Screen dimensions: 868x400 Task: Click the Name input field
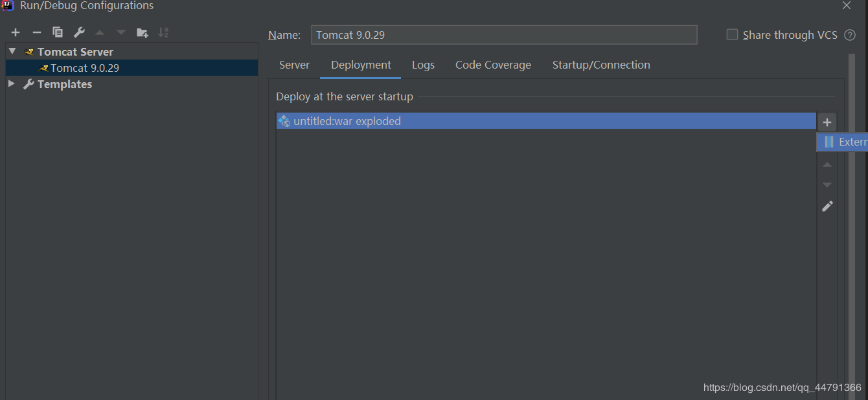504,35
